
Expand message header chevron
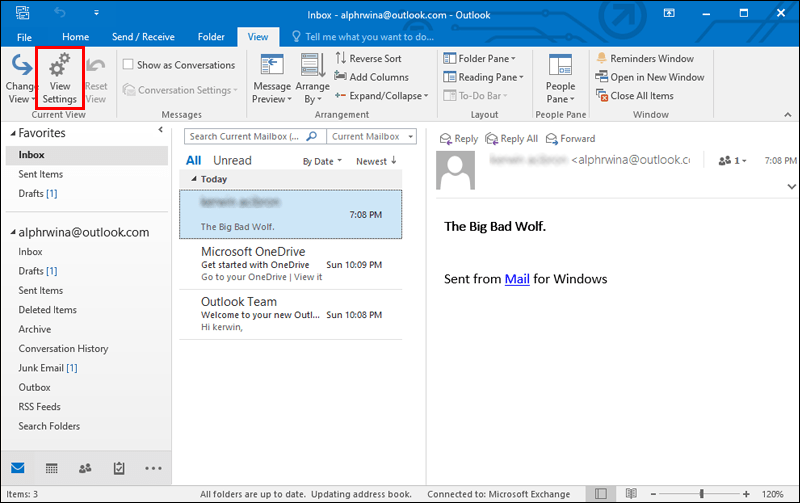[x=791, y=187]
